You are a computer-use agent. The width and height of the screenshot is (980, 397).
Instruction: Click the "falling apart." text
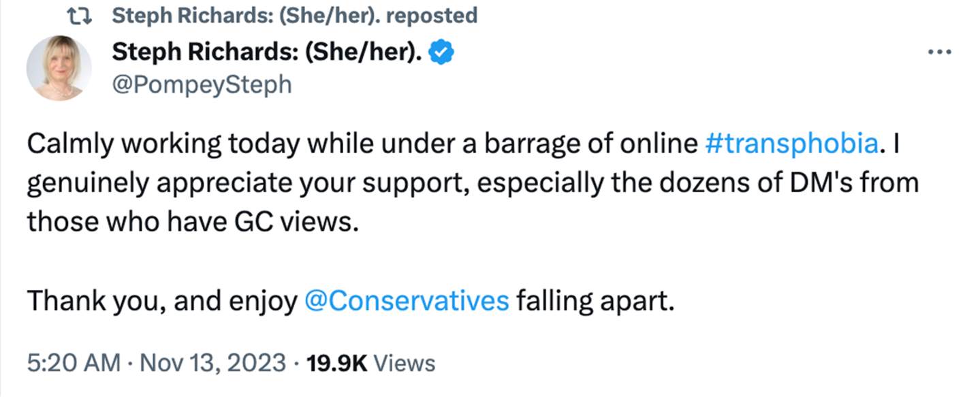(x=595, y=300)
